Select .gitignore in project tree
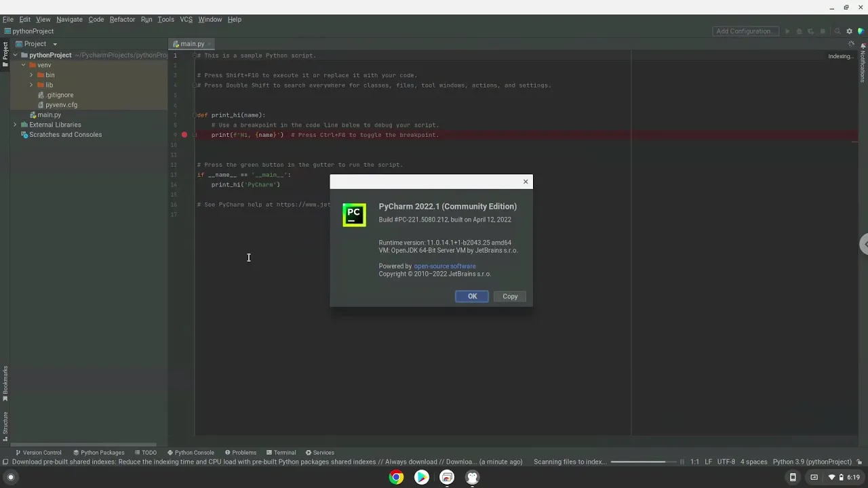 point(56,95)
